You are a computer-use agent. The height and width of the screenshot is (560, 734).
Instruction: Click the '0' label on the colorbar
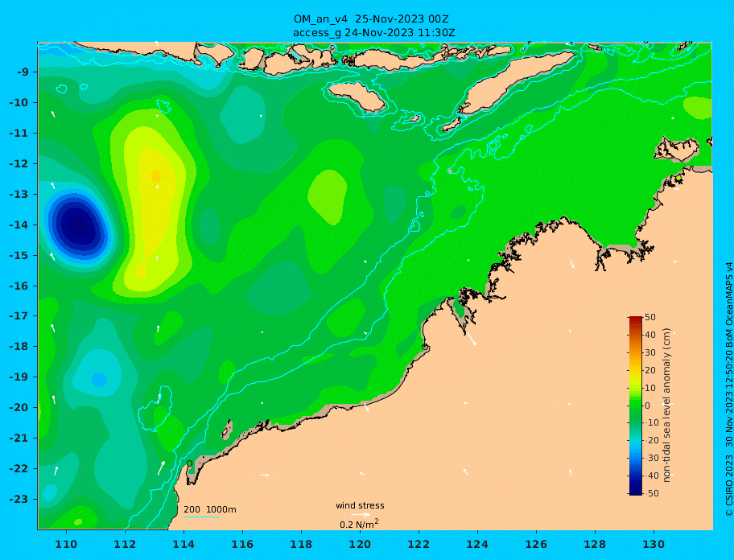point(647,406)
